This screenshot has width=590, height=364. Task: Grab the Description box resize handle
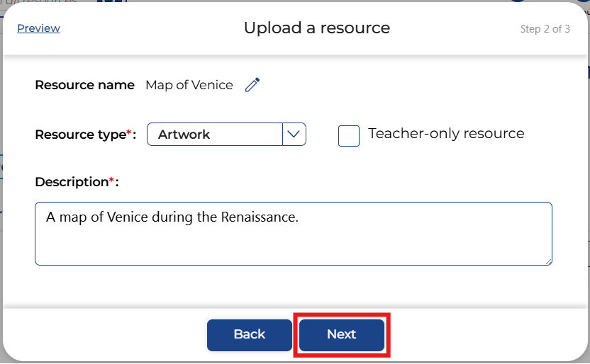[x=548, y=261]
